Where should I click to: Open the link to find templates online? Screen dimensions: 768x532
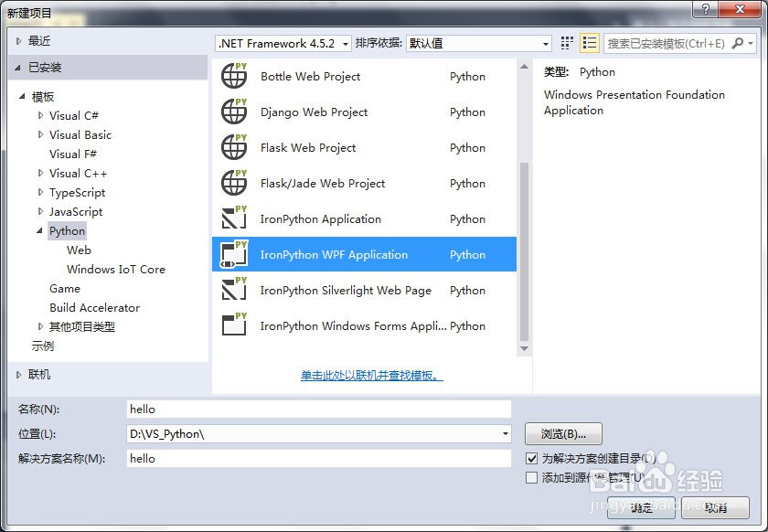coord(372,376)
